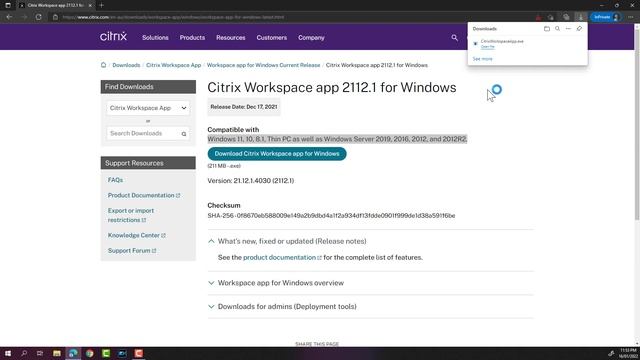The width and height of the screenshot is (640, 360).
Task: Open downloads folder icon in Downloads popup
Action: pyautogui.click(x=547, y=29)
